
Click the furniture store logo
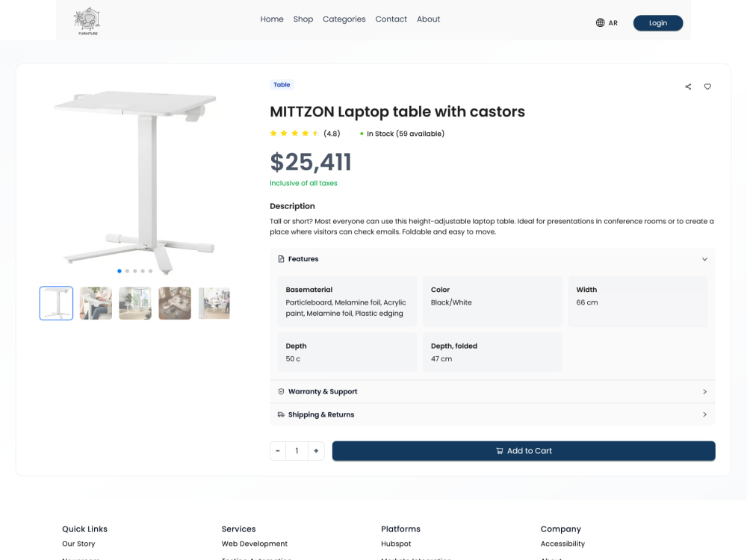click(x=87, y=21)
